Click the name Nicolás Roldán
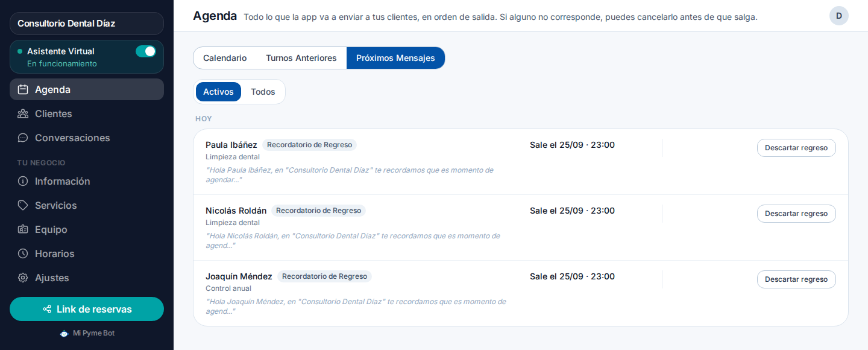868x350 pixels. coord(236,211)
